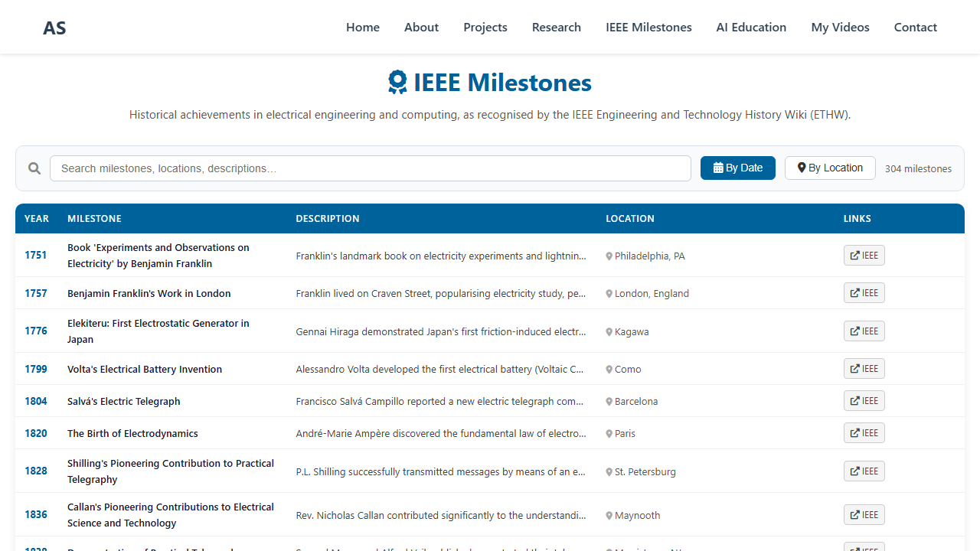Sort milestones By Date
Image resolution: width=980 pixels, height=551 pixels.
click(738, 168)
